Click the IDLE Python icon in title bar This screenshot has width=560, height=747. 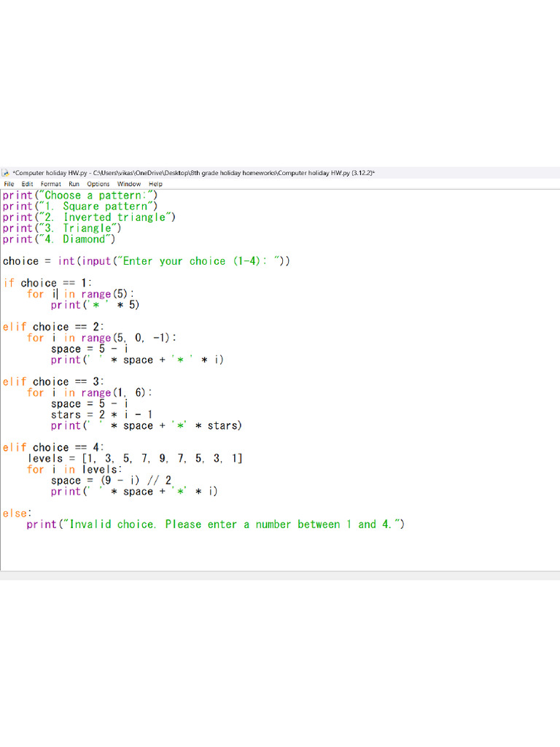click(x=5, y=173)
